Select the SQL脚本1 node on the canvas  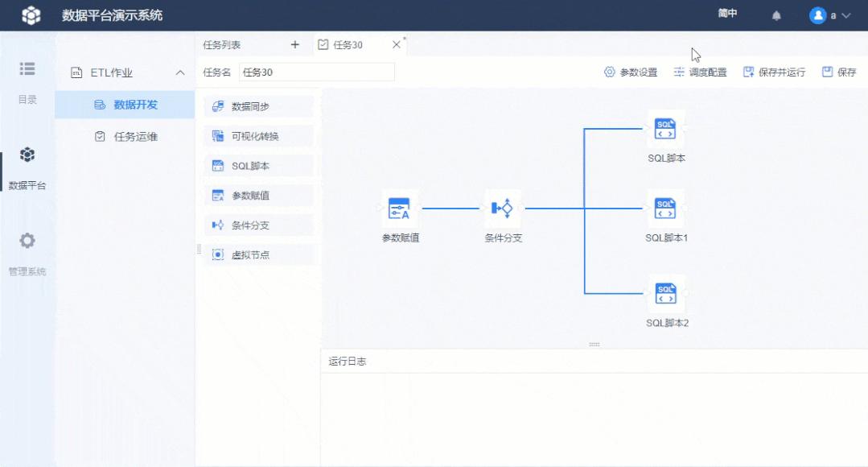(665, 209)
